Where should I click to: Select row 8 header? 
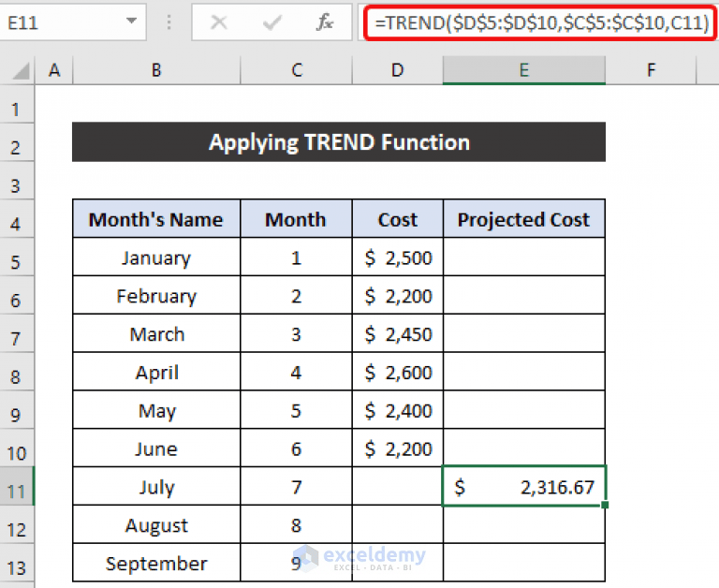17,372
